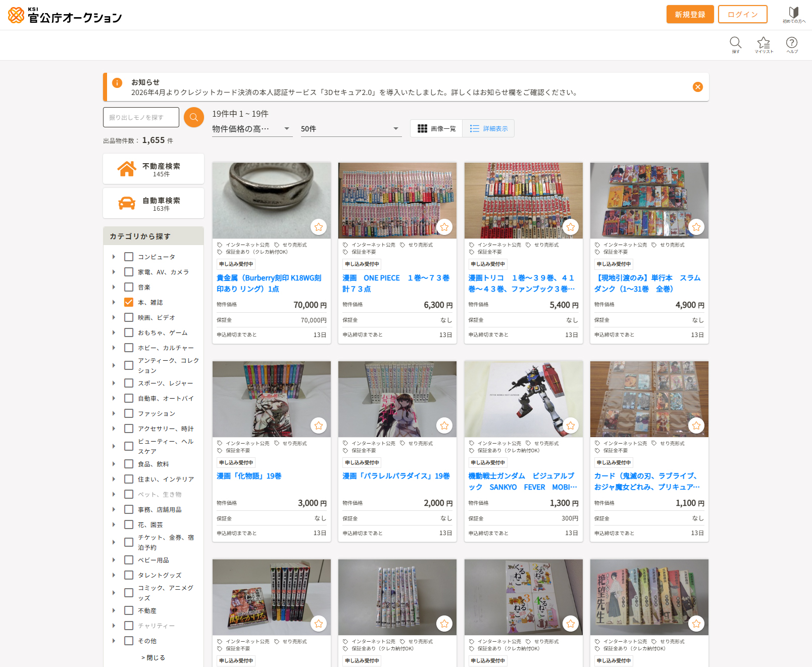Uncheck the 本、雑誌 category checkbox

129,302
